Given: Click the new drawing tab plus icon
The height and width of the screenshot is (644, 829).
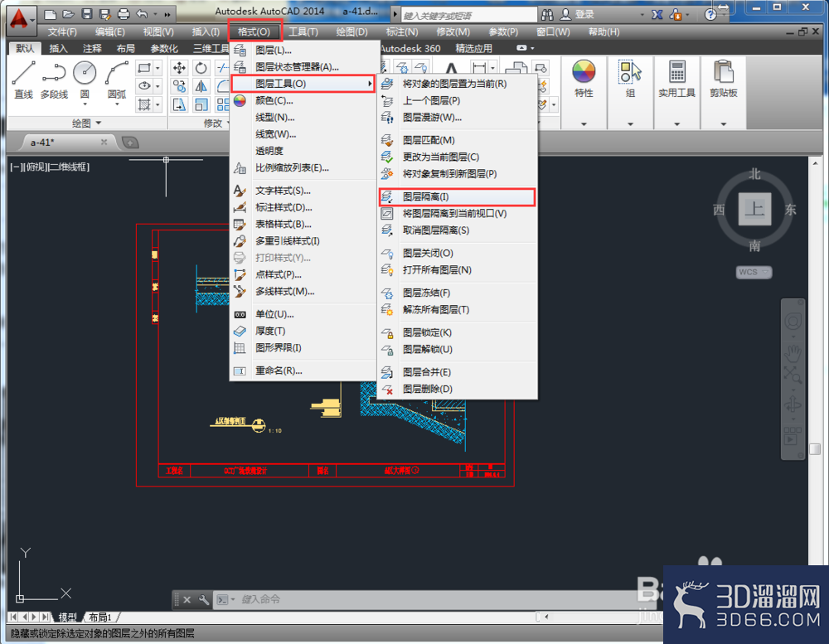Looking at the screenshot, I should point(129,143).
